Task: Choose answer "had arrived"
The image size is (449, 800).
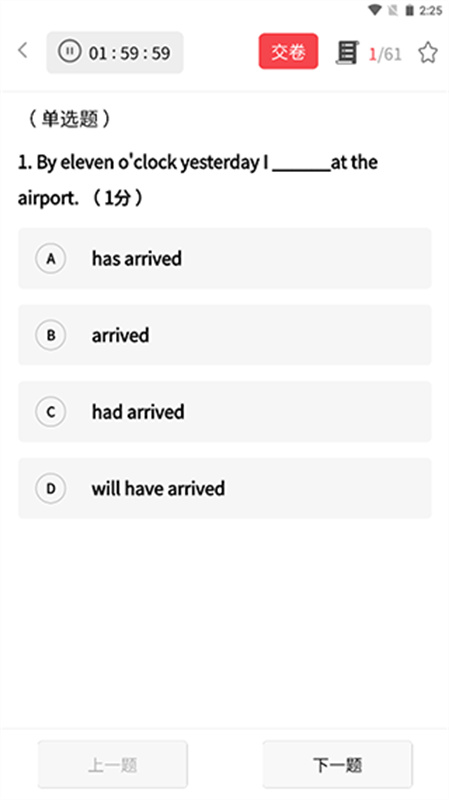Action: [138, 412]
